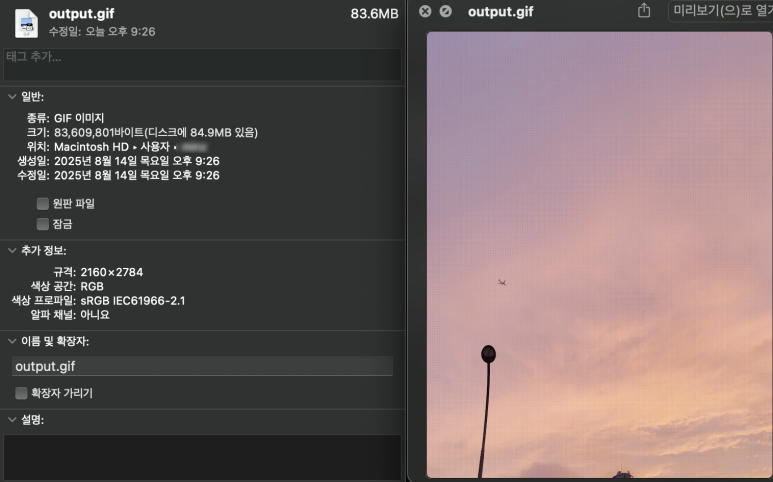This screenshot has height=482, width=773.
Task: Enable the 원판 파일 checkbox
Action: click(43, 203)
